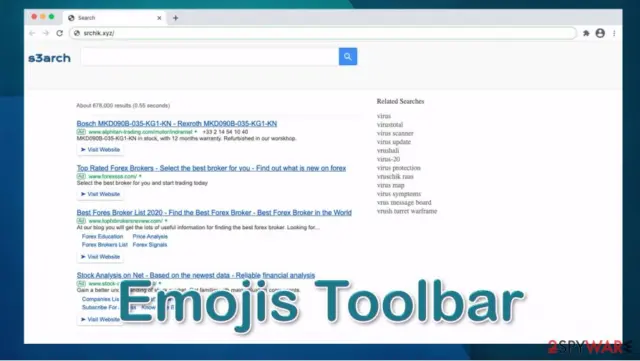Click the s3arch logo

tap(49, 58)
